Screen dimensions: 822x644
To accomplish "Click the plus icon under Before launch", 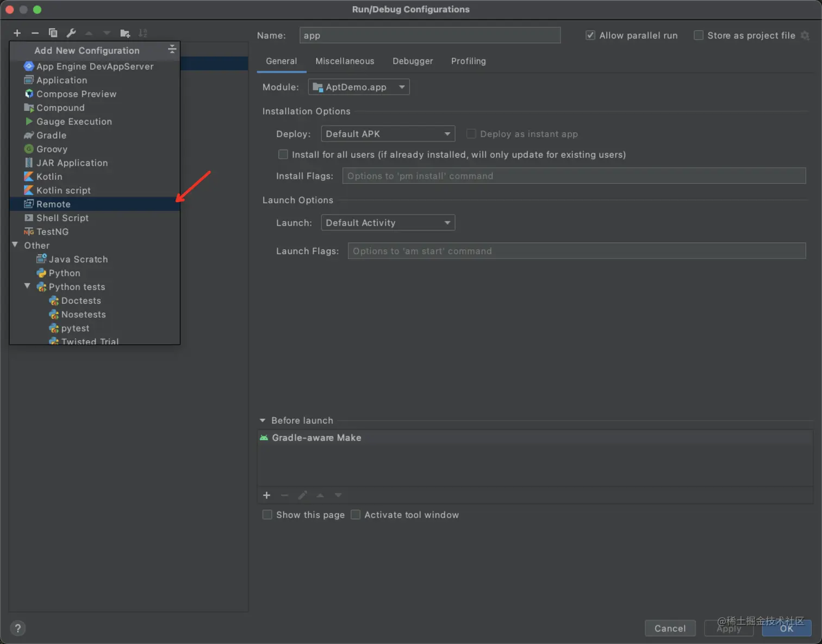I will click(x=266, y=495).
